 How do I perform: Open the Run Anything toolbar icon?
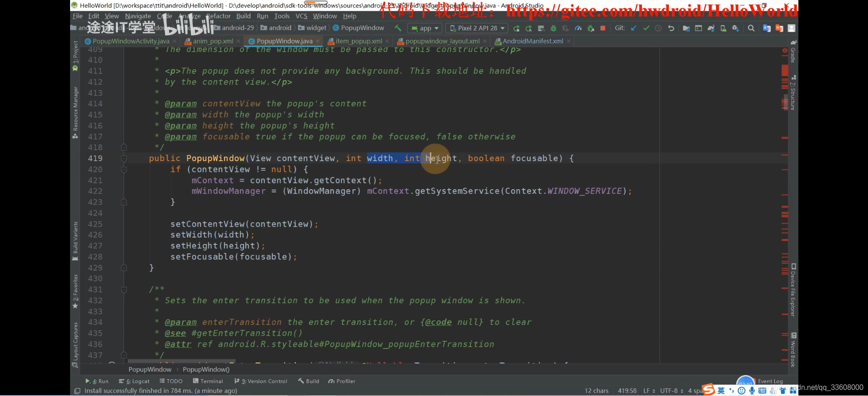698,28
